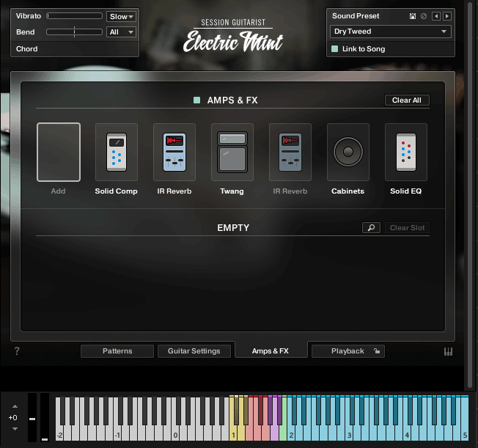Open the effect browser magnifier icon
478x448 pixels.
point(371,227)
